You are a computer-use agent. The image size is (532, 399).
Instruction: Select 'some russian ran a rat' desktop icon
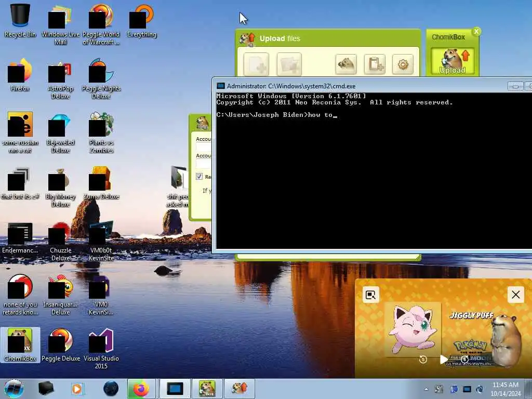20,132
